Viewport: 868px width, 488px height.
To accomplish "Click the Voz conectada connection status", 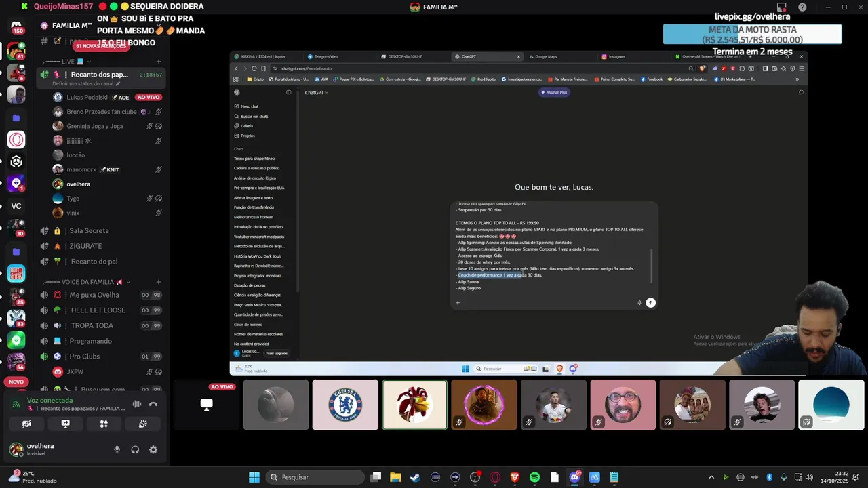I will tap(50, 401).
